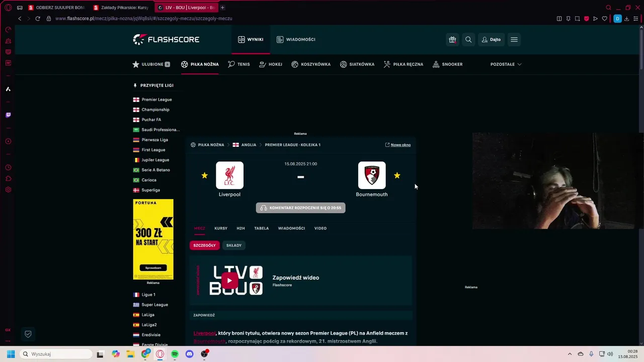Play the LIV BOU video preview
Image resolution: width=644 pixels, height=362 pixels.
click(x=229, y=281)
